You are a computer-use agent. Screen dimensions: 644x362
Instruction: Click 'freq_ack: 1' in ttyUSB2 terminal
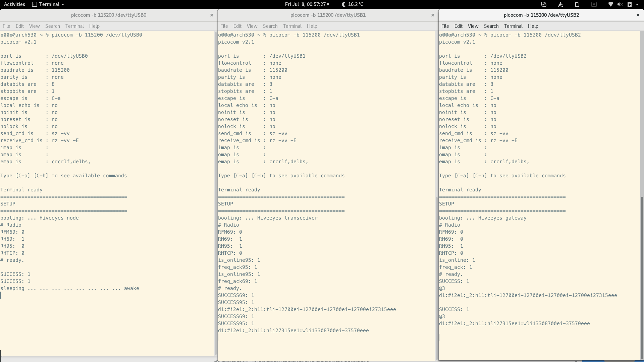pyautogui.click(x=455, y=267)
